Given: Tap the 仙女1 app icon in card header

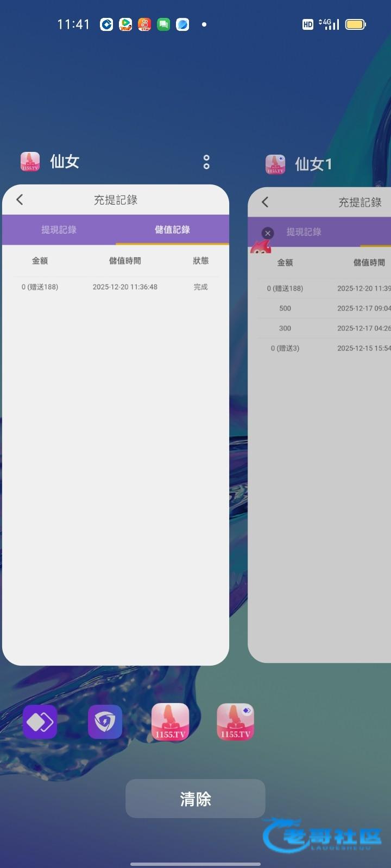Looking at the screenshot, I should pyautogui.click(x=275, y=164).
